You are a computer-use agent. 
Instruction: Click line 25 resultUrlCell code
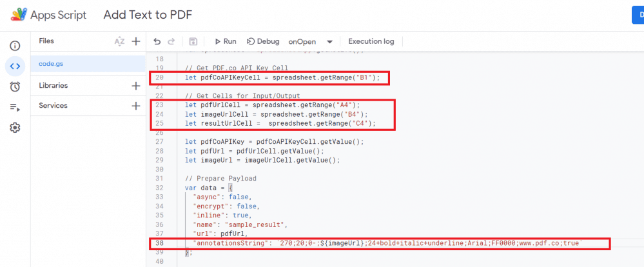(280, 123)
